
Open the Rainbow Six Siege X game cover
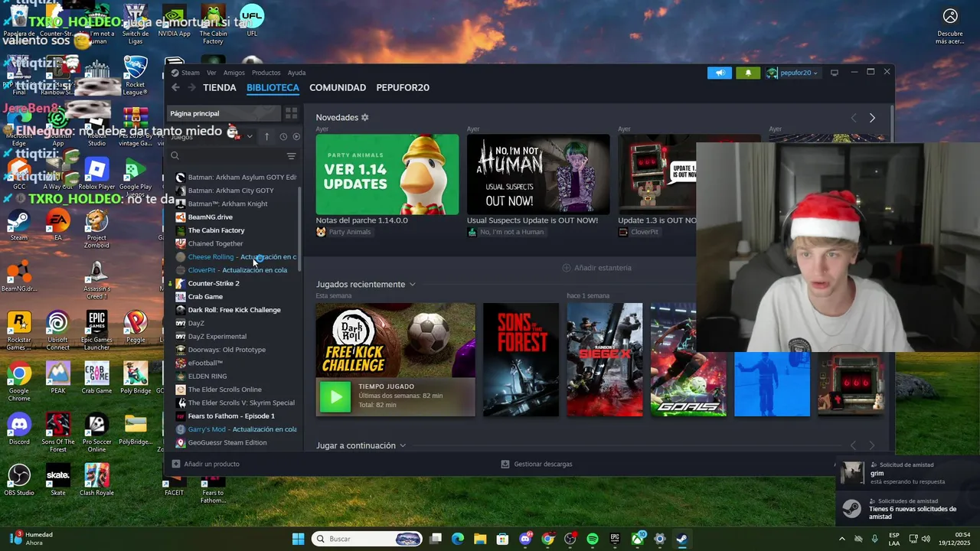pos(605,360)
